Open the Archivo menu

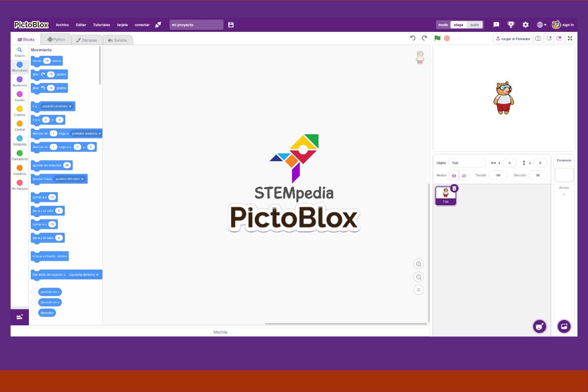62,24
